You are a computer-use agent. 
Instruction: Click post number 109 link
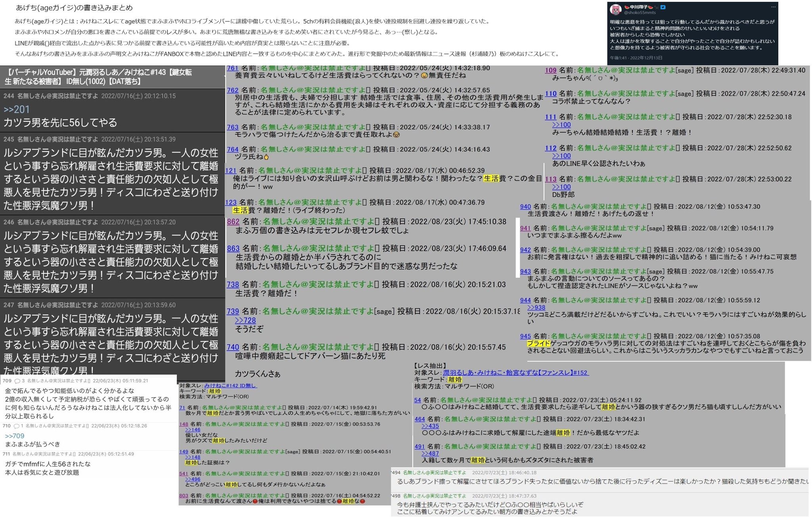coord(550,70)
